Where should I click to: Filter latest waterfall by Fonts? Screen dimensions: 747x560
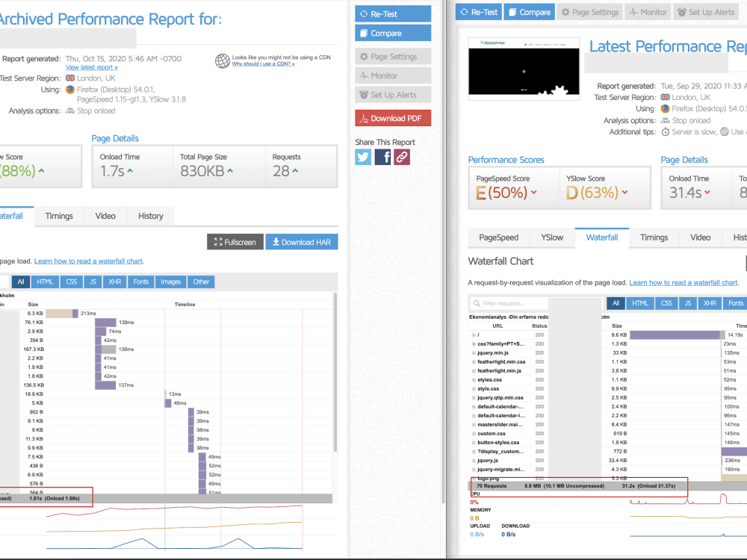tap(736, 303)
